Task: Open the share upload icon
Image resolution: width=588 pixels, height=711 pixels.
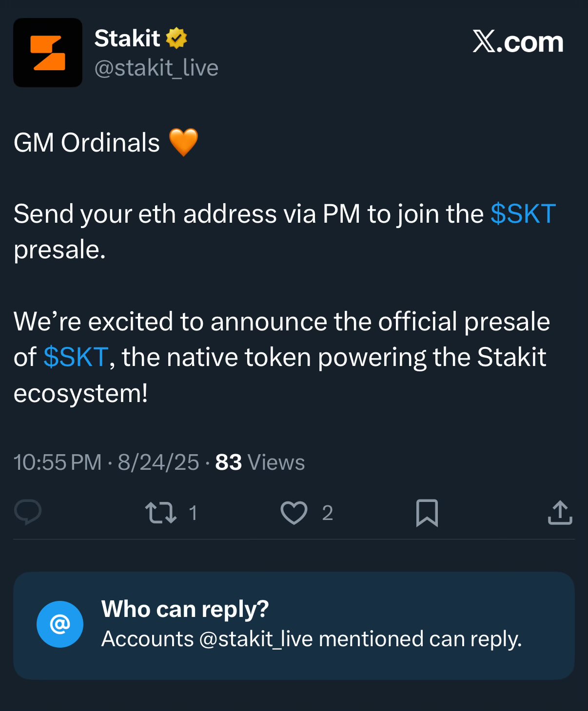Action: 560,513
